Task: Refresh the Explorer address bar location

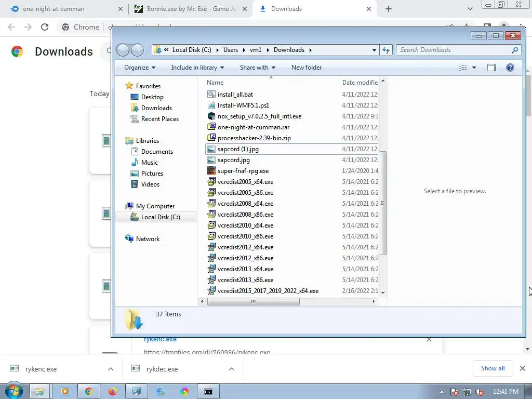Action: pyautogui.click(x=386, y=50)
